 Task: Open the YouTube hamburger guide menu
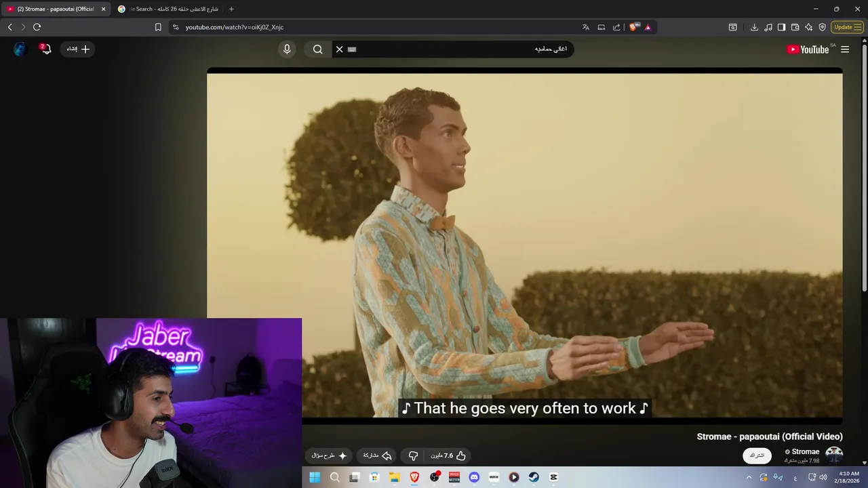click(845, 49)
